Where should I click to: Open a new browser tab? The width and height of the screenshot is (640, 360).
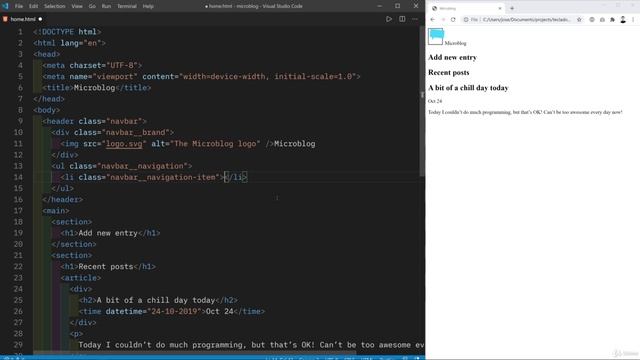512,8
